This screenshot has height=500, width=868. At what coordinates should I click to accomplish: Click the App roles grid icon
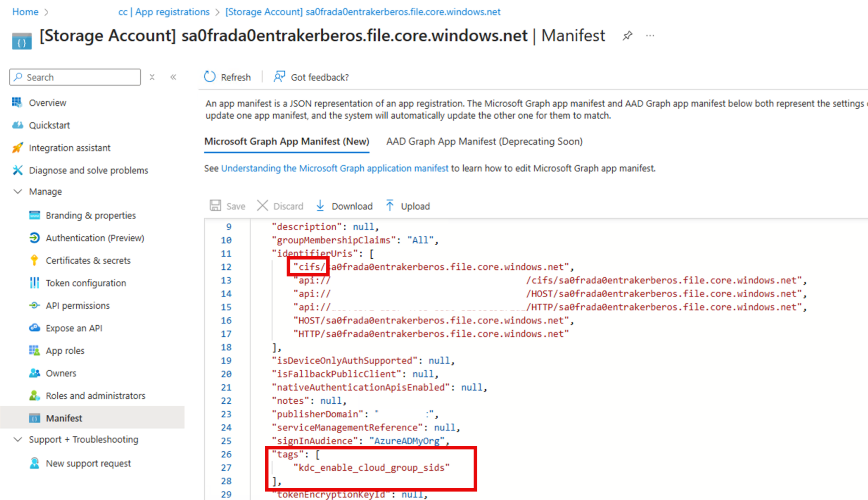click(34, 350)
